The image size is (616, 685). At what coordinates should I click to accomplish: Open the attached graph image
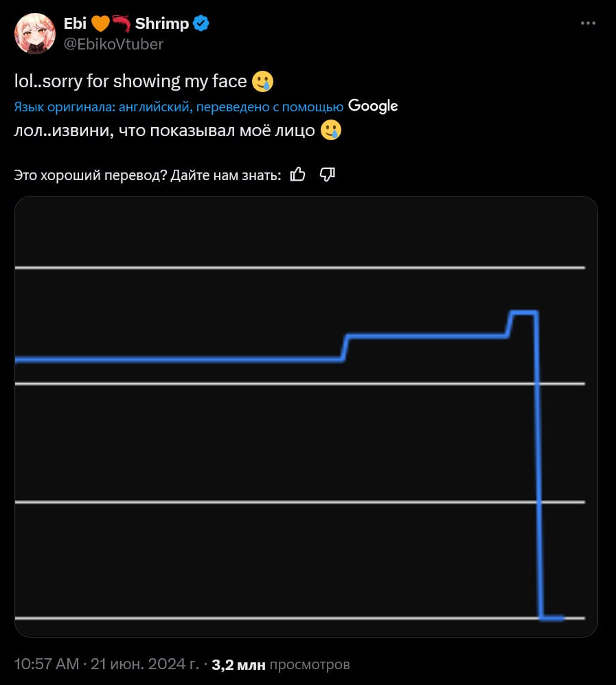pyautogui.click(x=306, y=416)
